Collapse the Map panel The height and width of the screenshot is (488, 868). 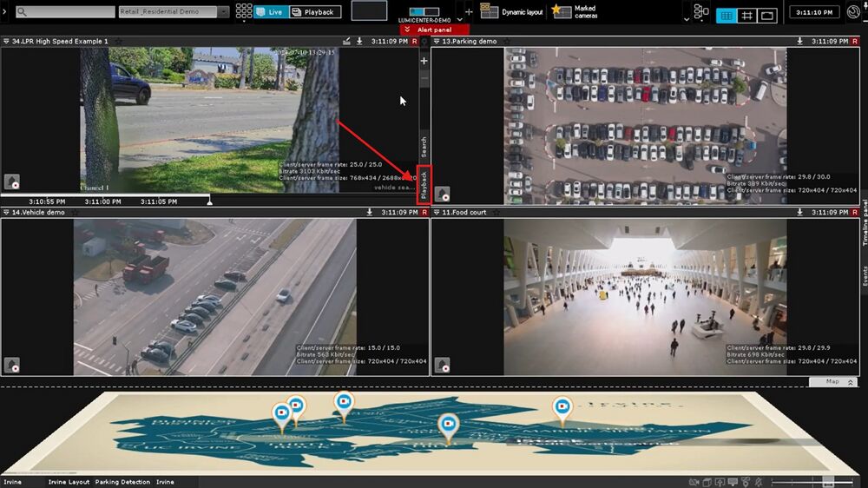[x=851, y=382]
